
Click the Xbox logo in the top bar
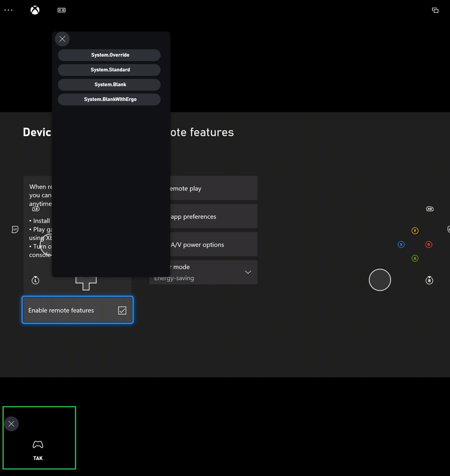[35, 10]
